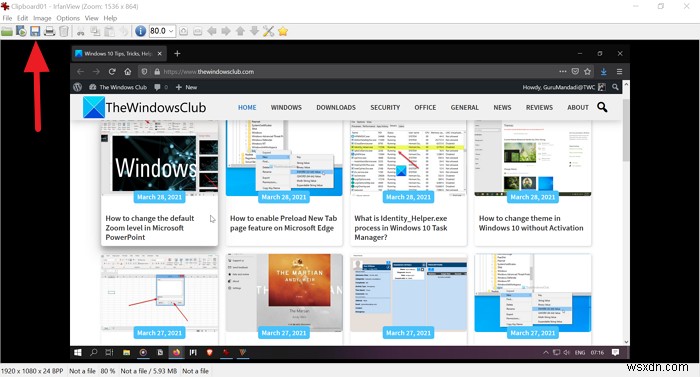Click the Firefox page actions three-dot icon
700x377 pixels.
[562, 71]
